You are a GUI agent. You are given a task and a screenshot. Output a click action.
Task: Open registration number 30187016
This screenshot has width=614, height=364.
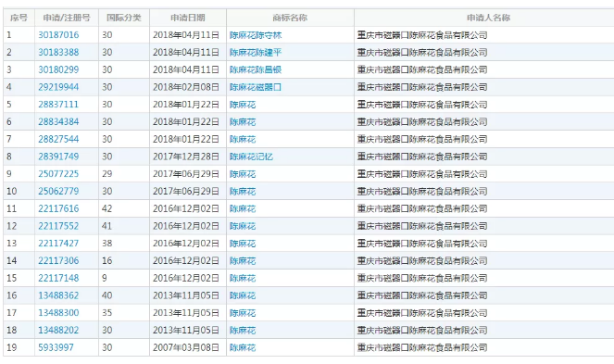58,35
